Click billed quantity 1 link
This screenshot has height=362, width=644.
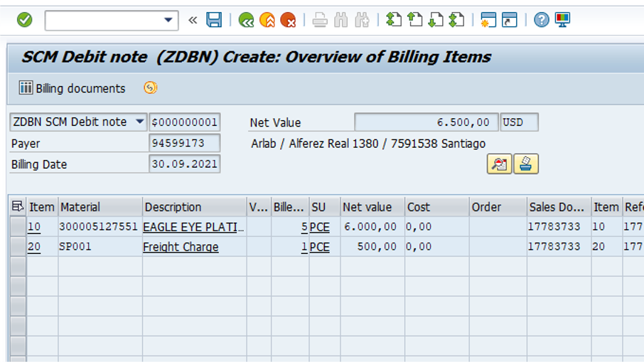304,247
